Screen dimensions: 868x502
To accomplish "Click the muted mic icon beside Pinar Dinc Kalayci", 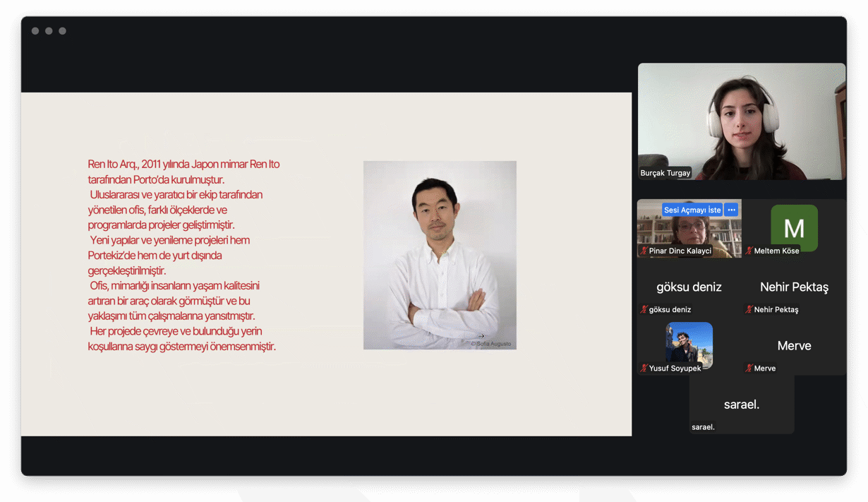I will 644,251.
